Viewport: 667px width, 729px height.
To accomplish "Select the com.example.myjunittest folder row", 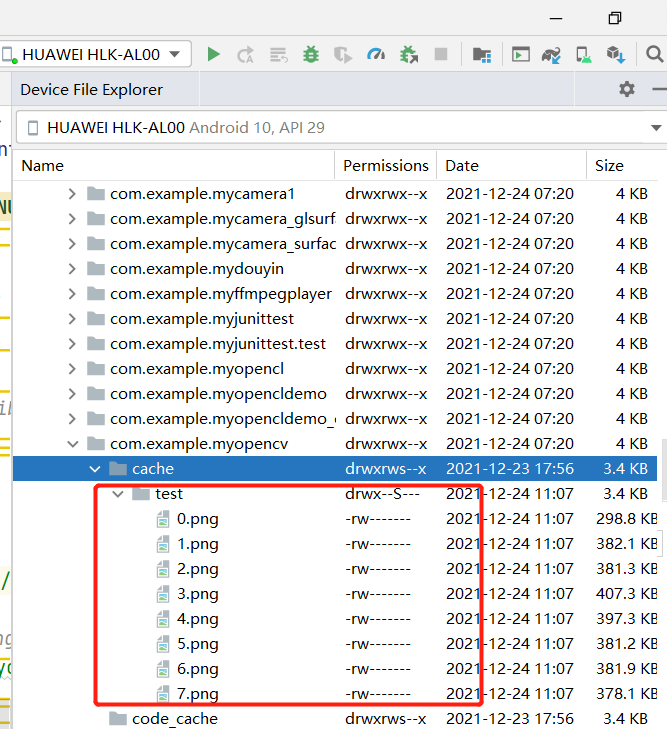I will [335, 319].
